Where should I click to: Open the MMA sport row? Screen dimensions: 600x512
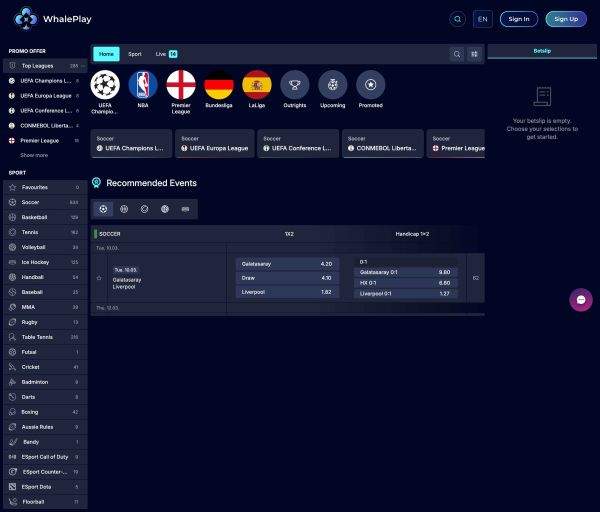click(45, 307)
